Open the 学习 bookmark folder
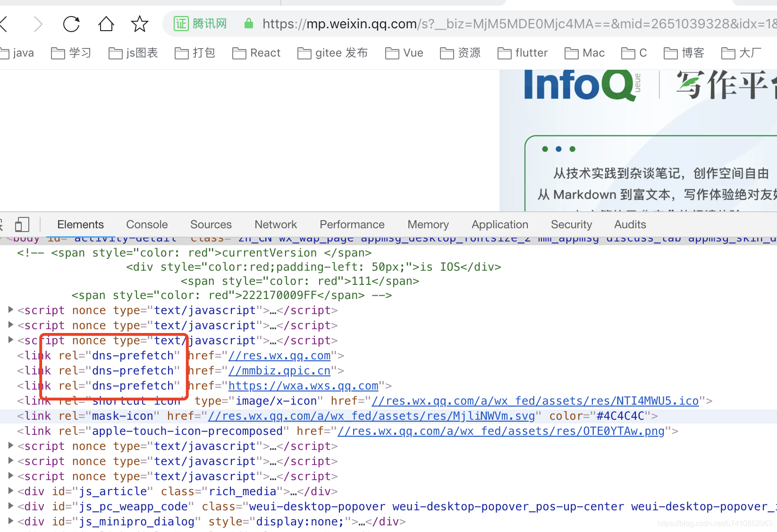The image size is (777, 532). 71,53
